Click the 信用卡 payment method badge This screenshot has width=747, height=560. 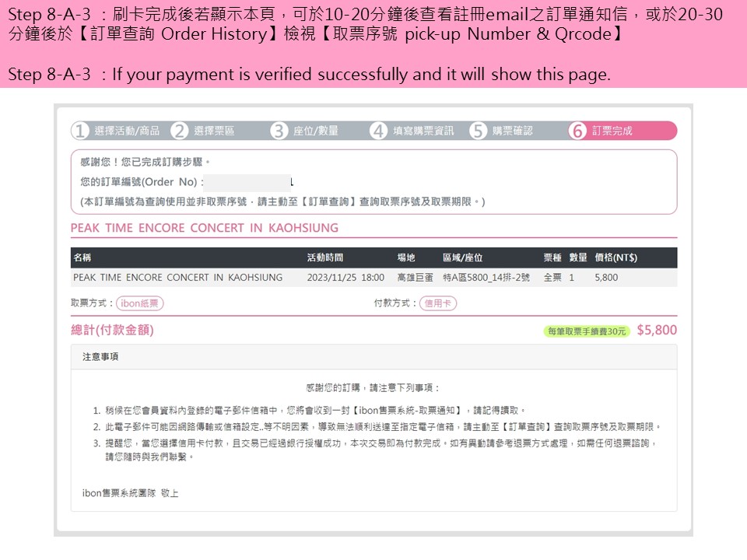coord(438,303)
